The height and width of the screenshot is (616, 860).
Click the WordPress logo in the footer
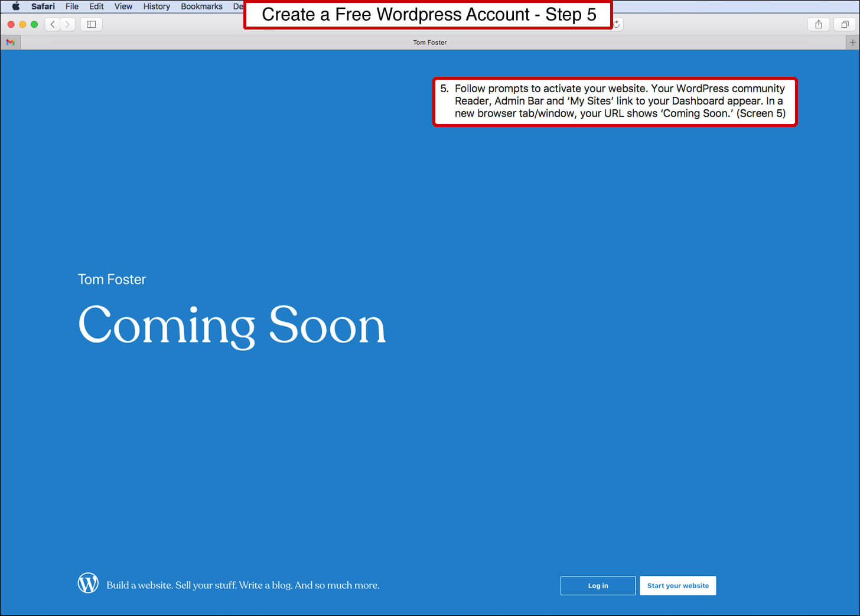tap(88, 583)
